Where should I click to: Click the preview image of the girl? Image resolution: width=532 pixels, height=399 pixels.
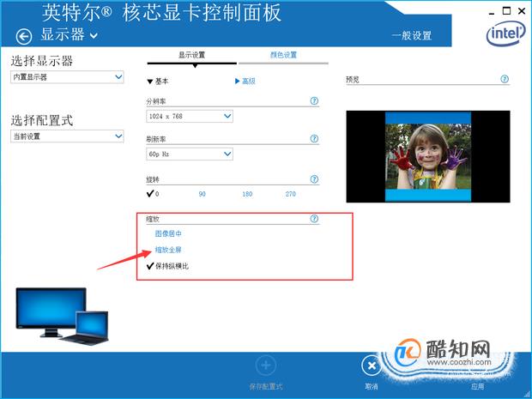[x=428, y=156]
